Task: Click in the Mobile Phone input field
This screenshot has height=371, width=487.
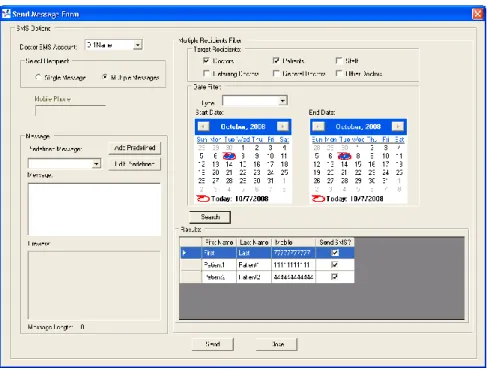Action: 70,111
